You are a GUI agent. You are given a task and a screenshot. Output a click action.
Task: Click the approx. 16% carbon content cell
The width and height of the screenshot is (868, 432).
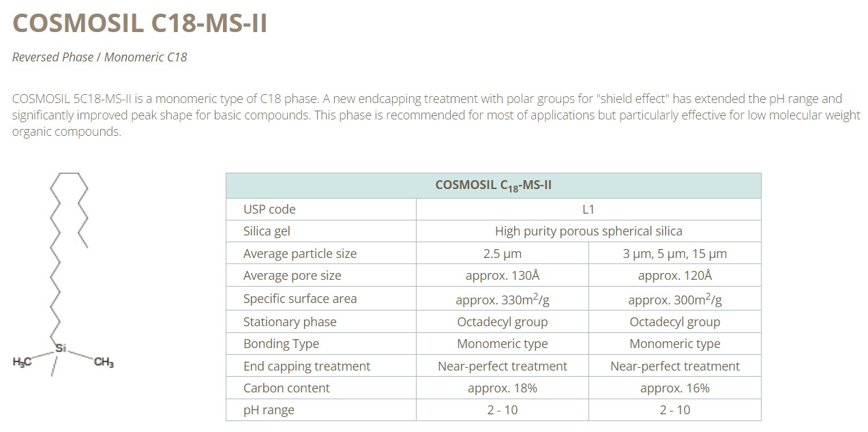(x=675, y=388)
